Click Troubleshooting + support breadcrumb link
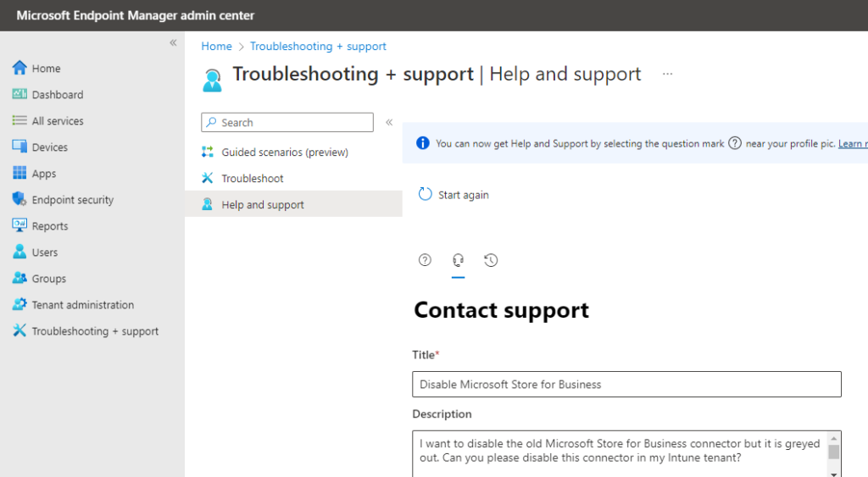The image size is (868, 477). point(319,46)
